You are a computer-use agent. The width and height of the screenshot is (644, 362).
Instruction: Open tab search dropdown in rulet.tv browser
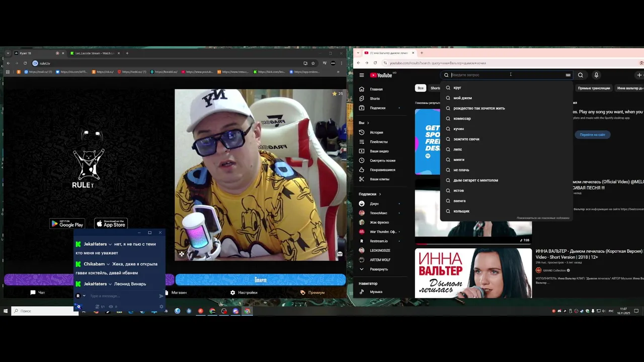coord(8,53)
